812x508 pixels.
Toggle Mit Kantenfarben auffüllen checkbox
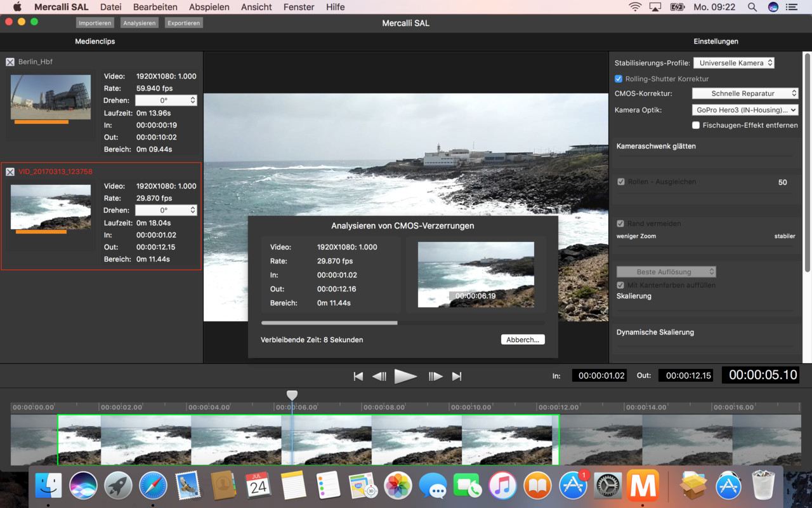pyautogui.click(x=621, y=285)
